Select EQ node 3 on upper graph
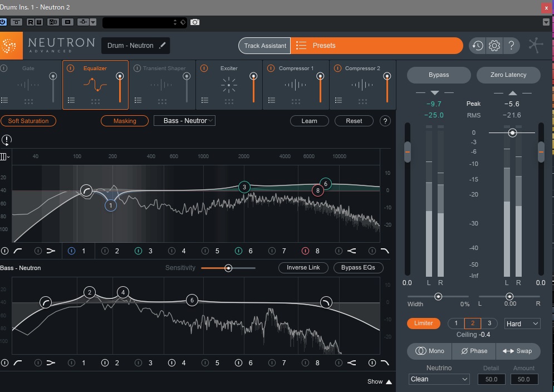554x392 pixels. click(244, 187)
